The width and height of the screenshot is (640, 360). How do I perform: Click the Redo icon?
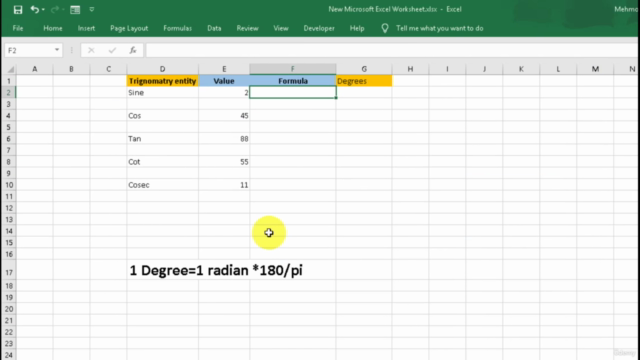click(x=55, y=9)
